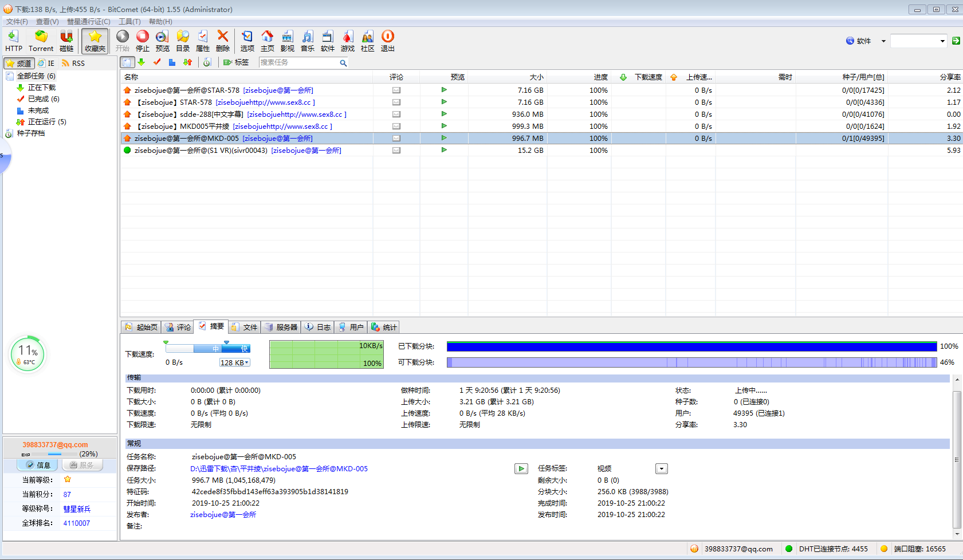Open the 工具(T) menu
This screenshot has width=963, height=560.
pos(129,22)
